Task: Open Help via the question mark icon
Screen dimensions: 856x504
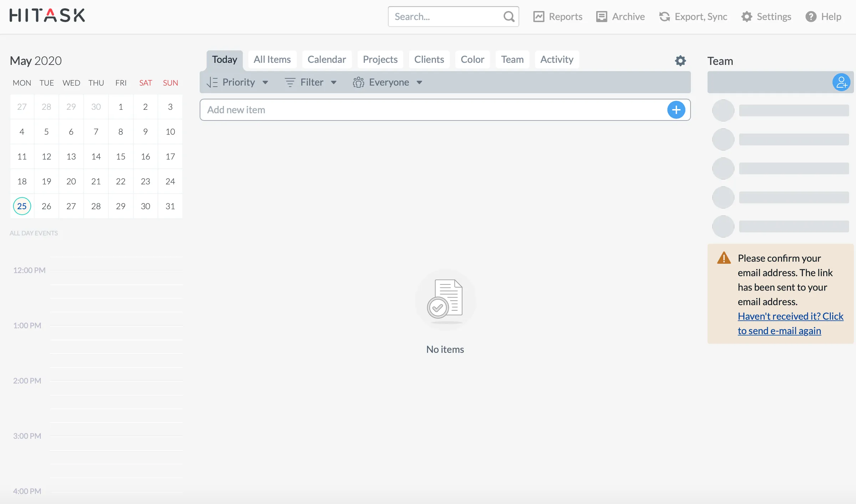Action: (810, 16)
